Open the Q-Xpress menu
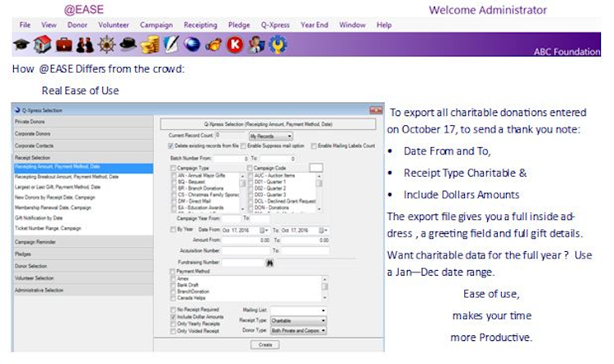This screenshot has height=364, width=614. click(x=275, y=25)
